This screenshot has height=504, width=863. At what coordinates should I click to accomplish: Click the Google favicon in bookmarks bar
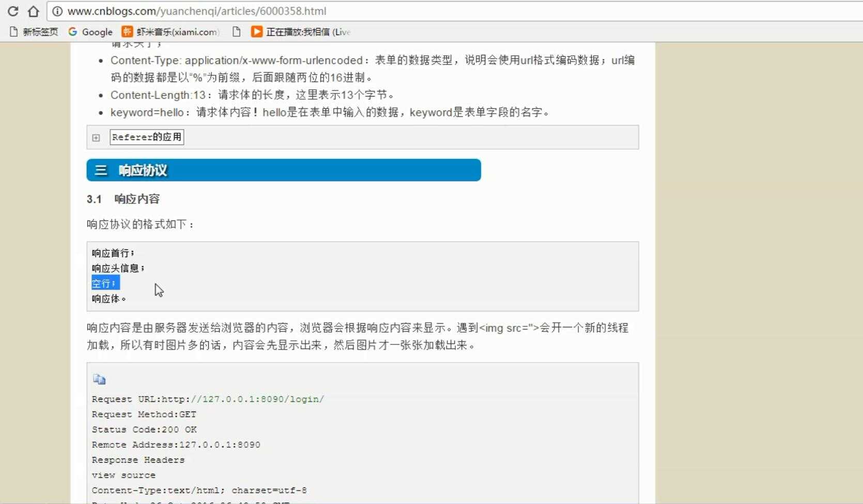[x=73, y=32]
